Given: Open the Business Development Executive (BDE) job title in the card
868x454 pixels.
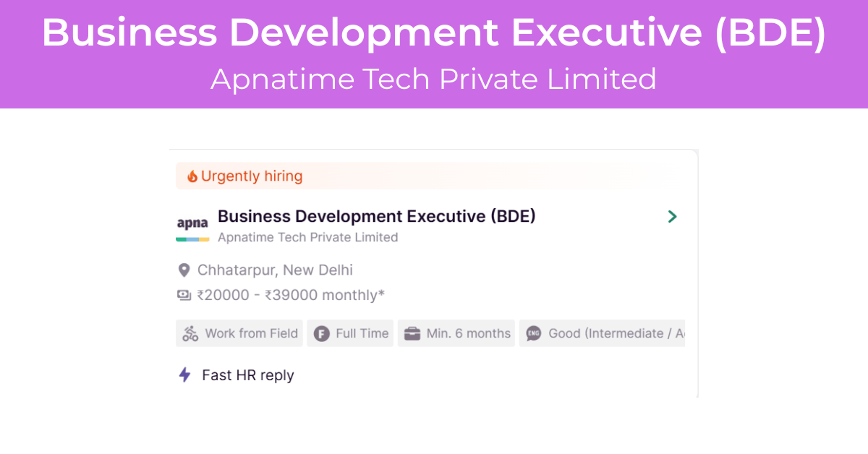Looking at the screenshot, I should (x=377, y=216).
